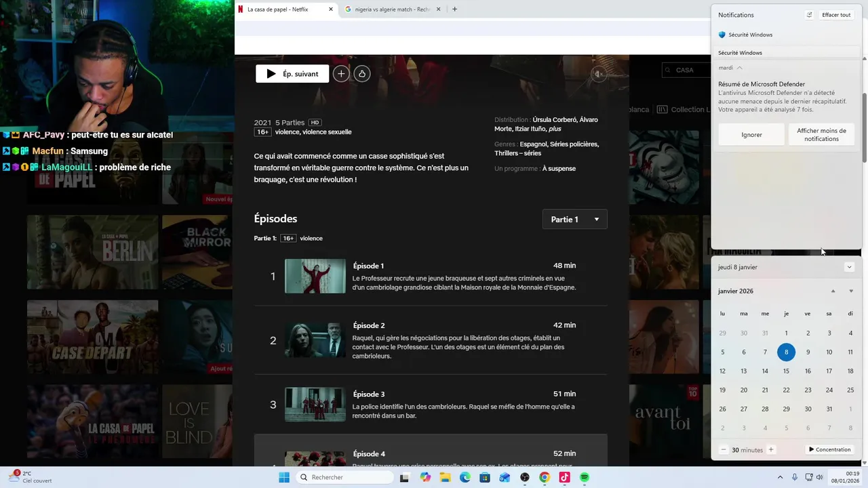Select 15 January in the calendar
The height and width of the screenshot is (488, 868).
[786, 371]
